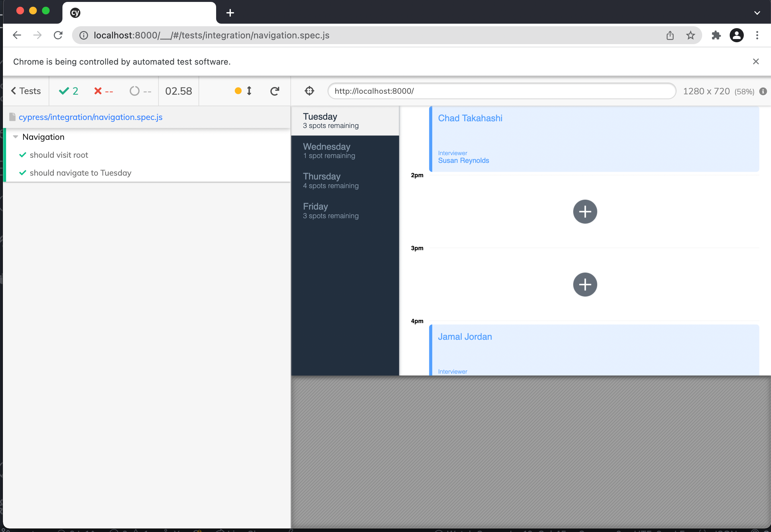Screen dimensions: 771x532
Task: Click the viewport info icon beside 58%
Action: pyautogui.click(x=763, y=91)
